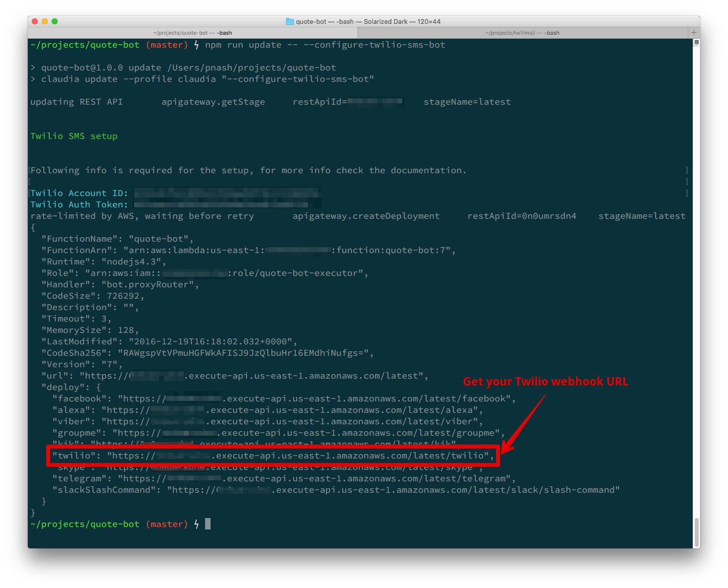Click the "CodeSha256" hash value line
Screen dimensions: 728x588
coord(208,353)
